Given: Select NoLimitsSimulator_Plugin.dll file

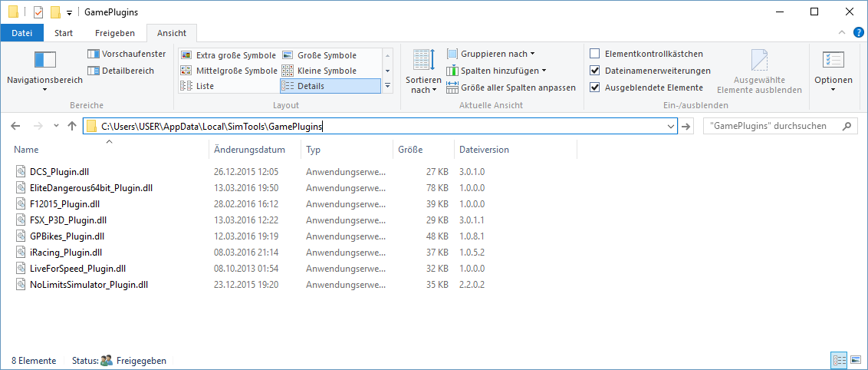Looking at the screenshot, I should pos(89,286).
